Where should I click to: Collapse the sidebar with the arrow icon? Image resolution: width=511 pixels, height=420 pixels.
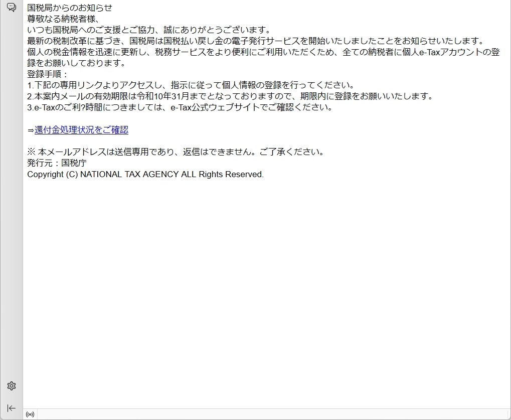tap(11, 408)
